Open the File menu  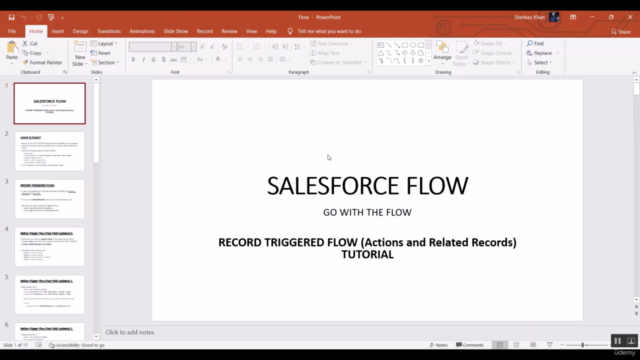[x=12, y=31]
